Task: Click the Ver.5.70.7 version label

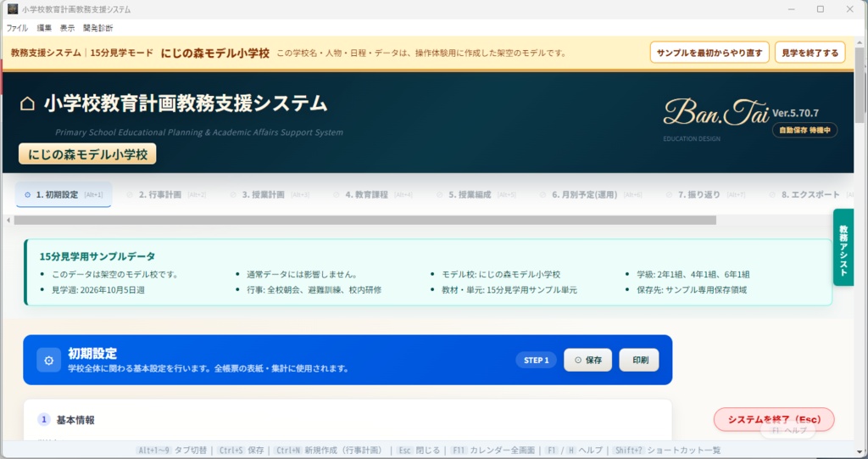Action: (795, 113)
